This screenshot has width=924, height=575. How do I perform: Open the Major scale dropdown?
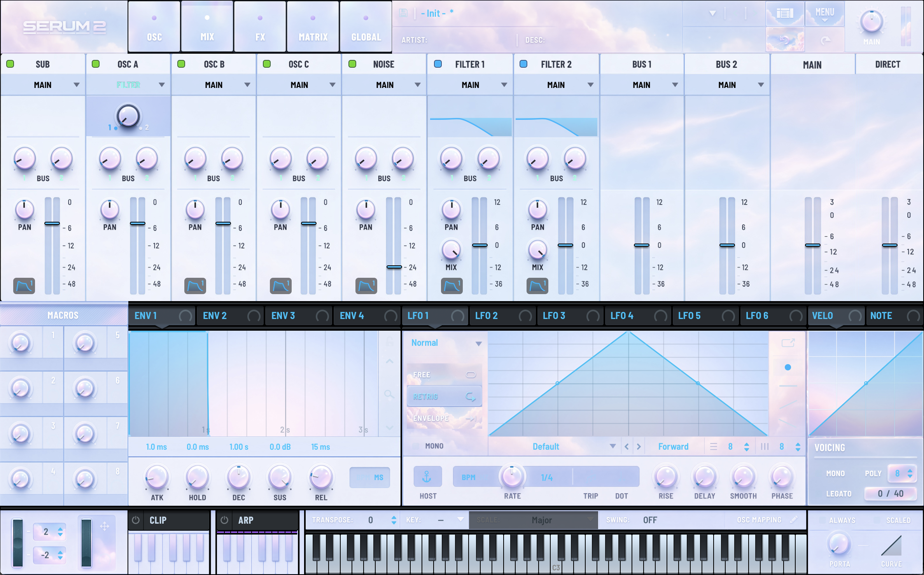tap(534, 520)
